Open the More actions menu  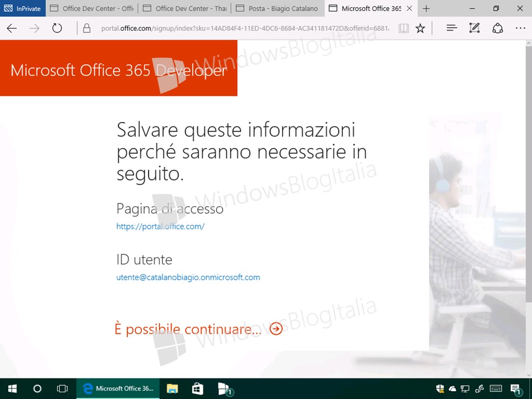pos(520,28)
